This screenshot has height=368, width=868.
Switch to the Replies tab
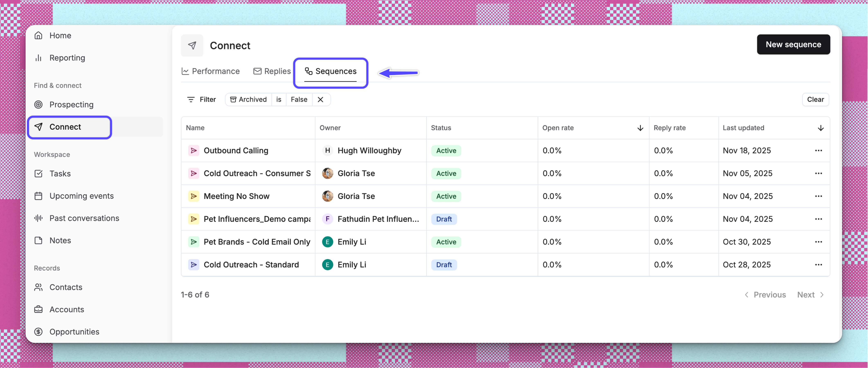click(272, 71)
